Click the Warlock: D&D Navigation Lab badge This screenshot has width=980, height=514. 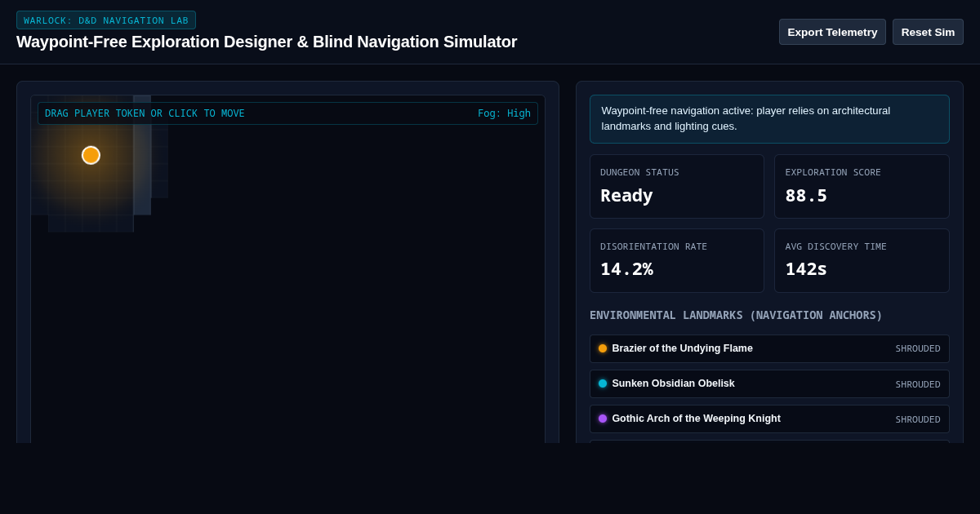coord(106,20)
